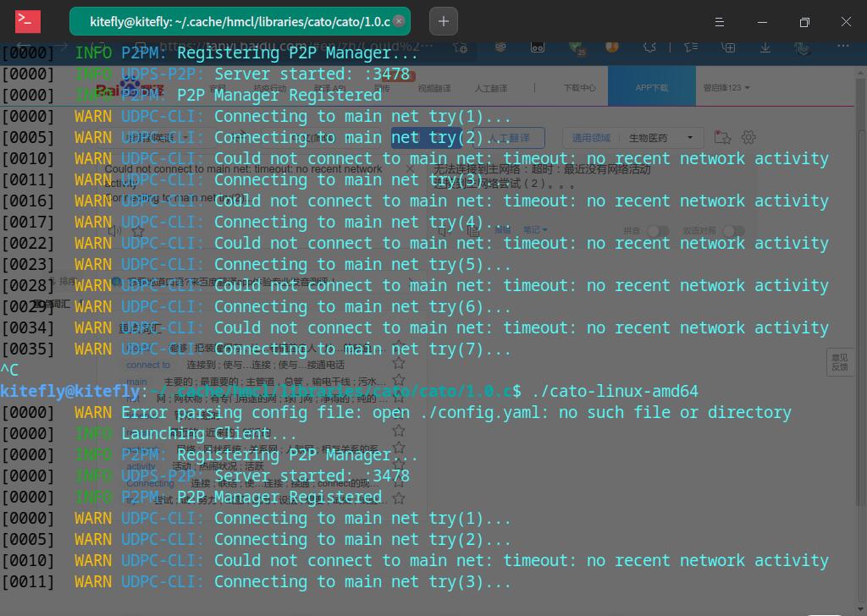Open Baidu Translate settings gear
867x616 pixels.
point(748,137)
